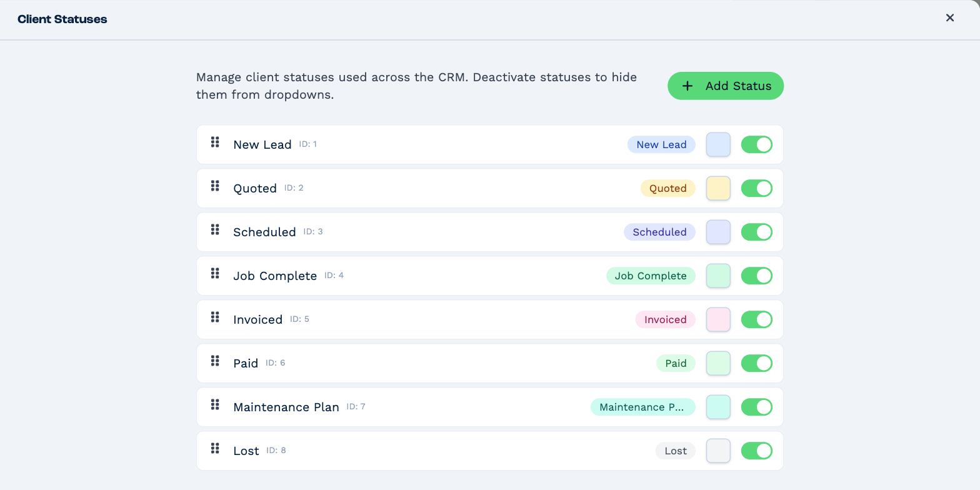Click the drag handle for Scheduled
This screenshot has width=980, height=490.
tap(215, 229)
